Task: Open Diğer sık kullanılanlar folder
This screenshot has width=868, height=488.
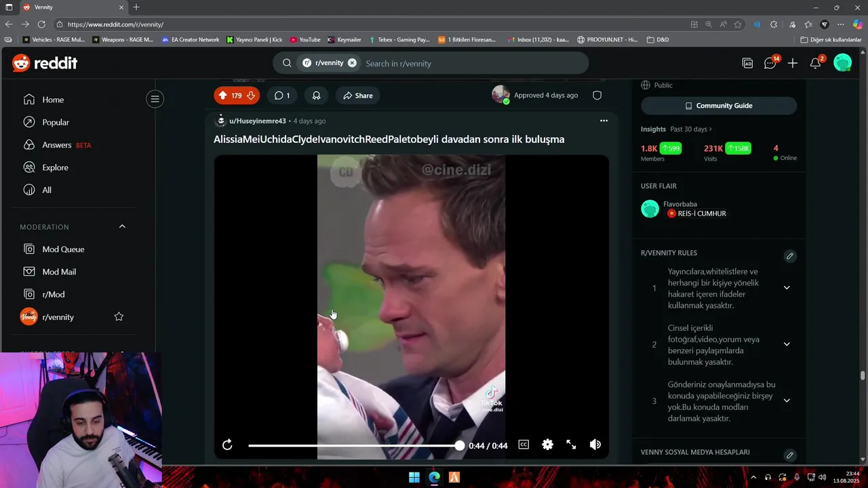Action: click(831, 40)
